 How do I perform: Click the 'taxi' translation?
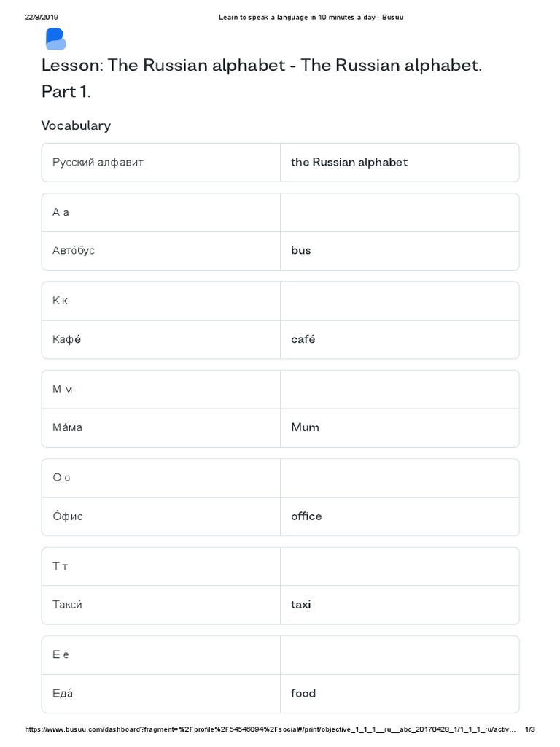300,605
